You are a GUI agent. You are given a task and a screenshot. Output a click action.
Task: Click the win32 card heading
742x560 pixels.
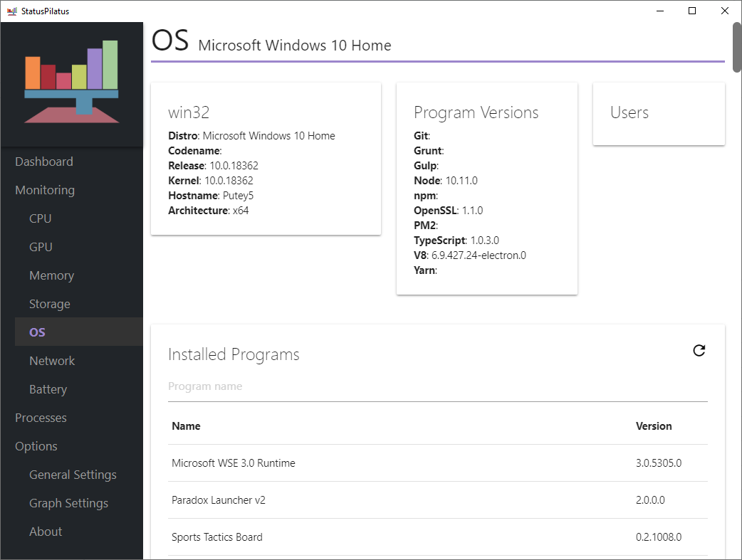189,112
